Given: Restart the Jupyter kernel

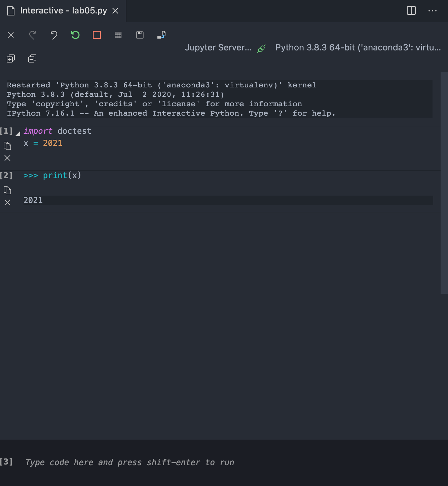Looking at the screenshot, I should [x=75, y=35].
